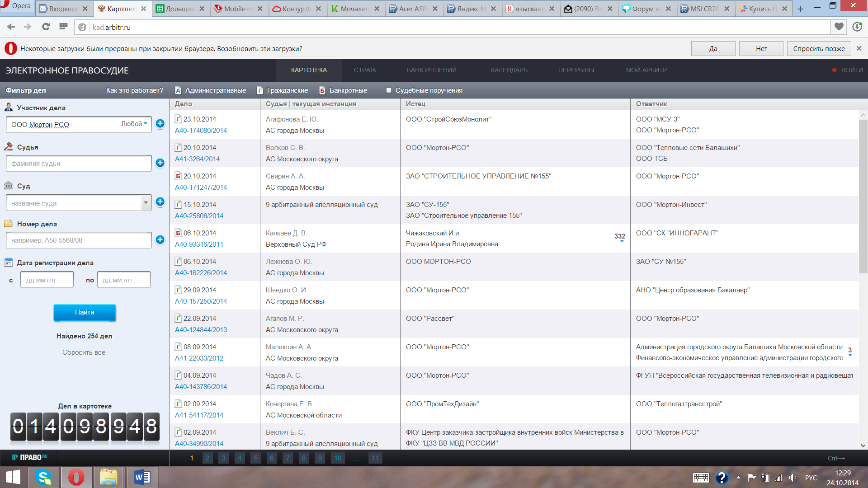Viewport: 868px width, 488px height.
Task: Toggle Гражданские case type filter
Action: [x=283, y=90]
